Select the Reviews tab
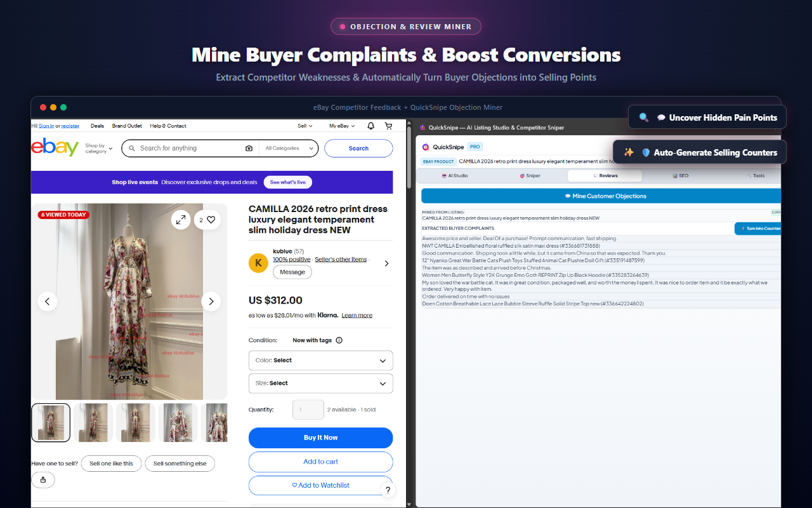The width and height of the screenshot is (812, 508). tap(605, 175)
